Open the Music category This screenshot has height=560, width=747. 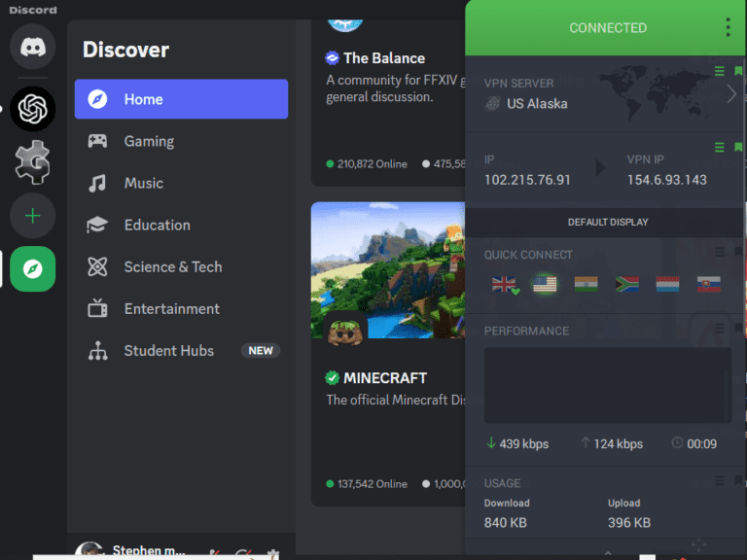coord(182,183)
